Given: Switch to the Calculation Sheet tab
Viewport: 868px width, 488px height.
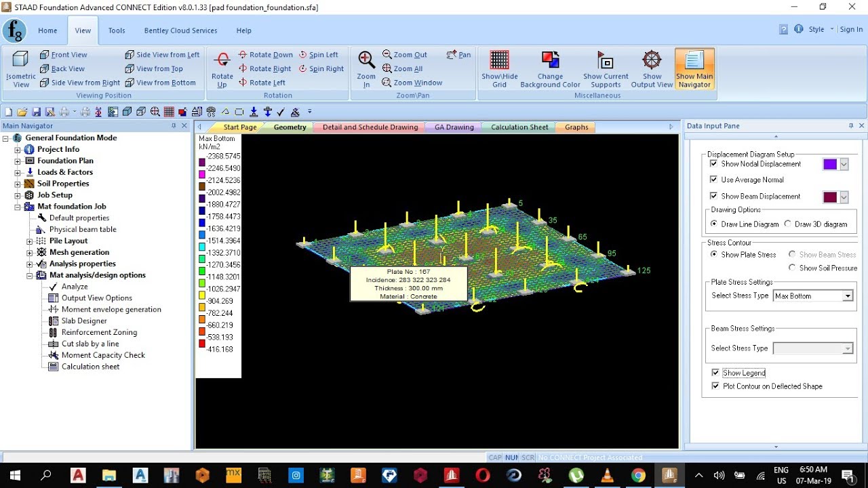Looking at the screenshot, I should point(519,127).
